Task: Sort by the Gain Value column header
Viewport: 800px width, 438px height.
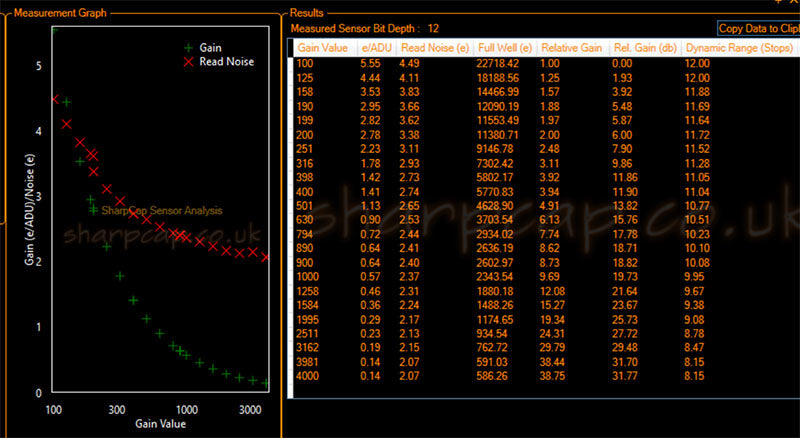Action: 323,47
